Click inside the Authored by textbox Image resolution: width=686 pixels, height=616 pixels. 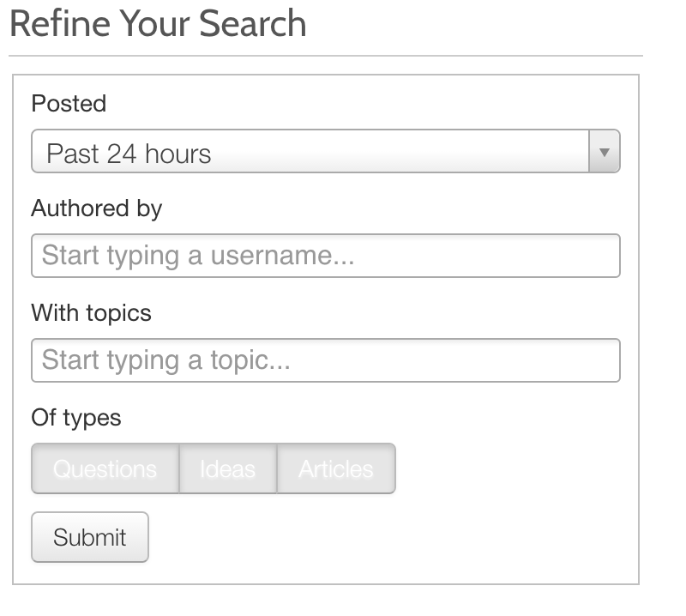[325, 256]
